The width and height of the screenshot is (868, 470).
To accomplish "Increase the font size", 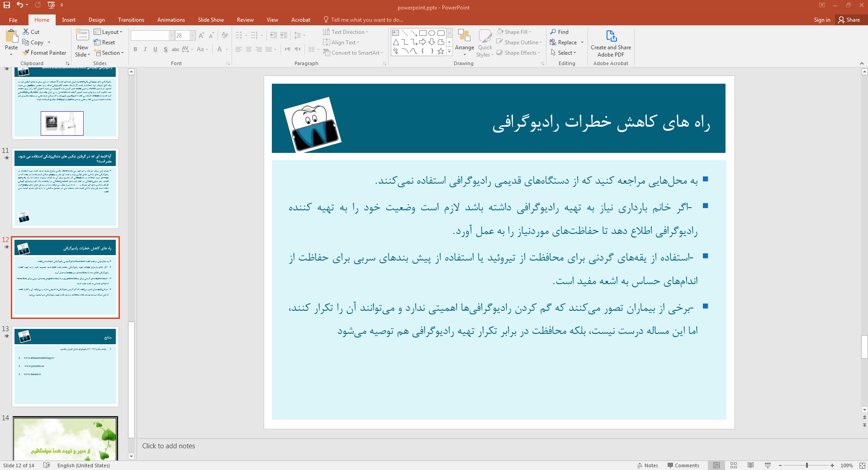I will coord(201,35).
